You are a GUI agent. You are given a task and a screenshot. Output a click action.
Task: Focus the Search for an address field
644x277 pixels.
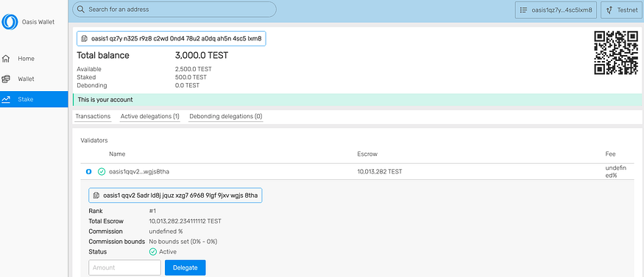174,9
